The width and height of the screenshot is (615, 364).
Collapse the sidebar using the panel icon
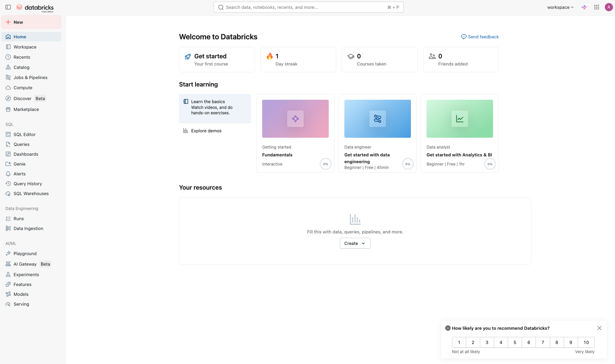click(8, 7)
